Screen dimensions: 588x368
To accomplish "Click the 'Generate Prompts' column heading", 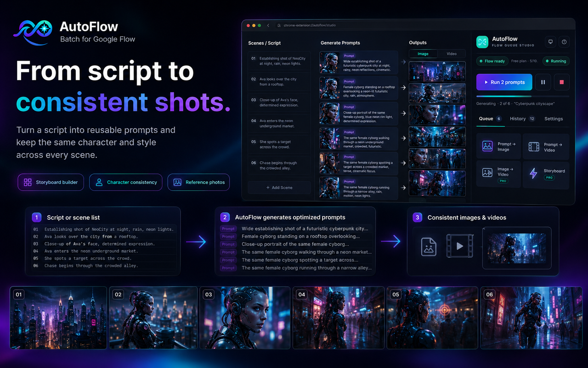I will click(340, 43).
